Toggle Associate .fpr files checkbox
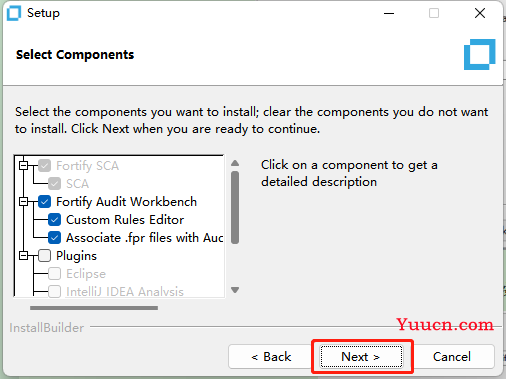This screenshot has height=379, width=506. pyautogui.click(x=54, y=238)
